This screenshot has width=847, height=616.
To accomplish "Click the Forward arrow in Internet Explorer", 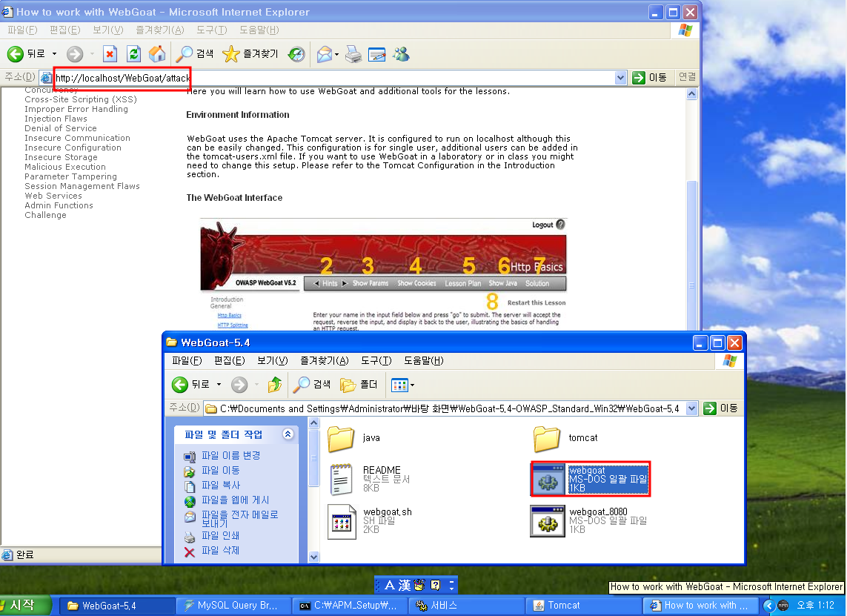I will (75, 53).
